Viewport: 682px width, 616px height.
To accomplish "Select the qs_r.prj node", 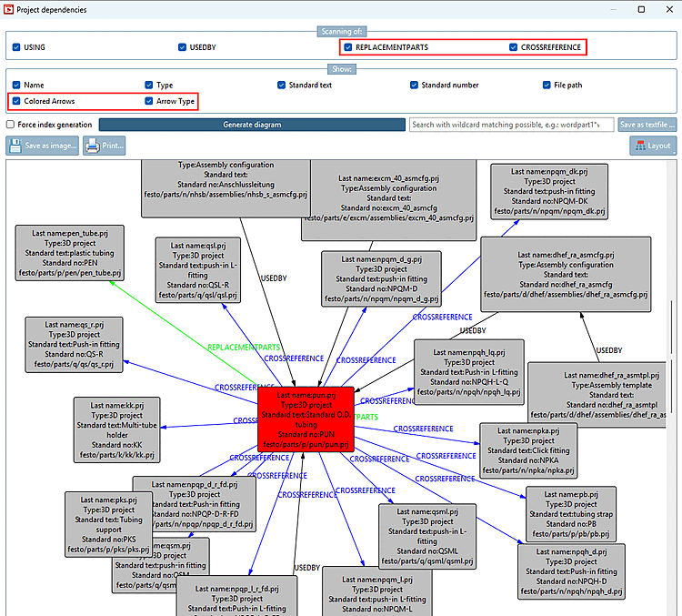I will pos(74,344).
